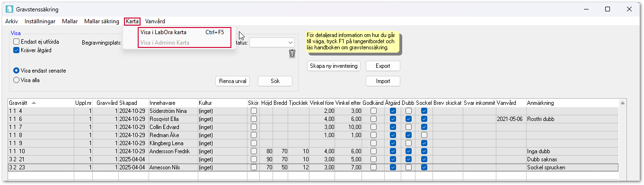Select the 'Rosqvist Ella' cell
Screen dimensions: 644x185
pos(173,119)
